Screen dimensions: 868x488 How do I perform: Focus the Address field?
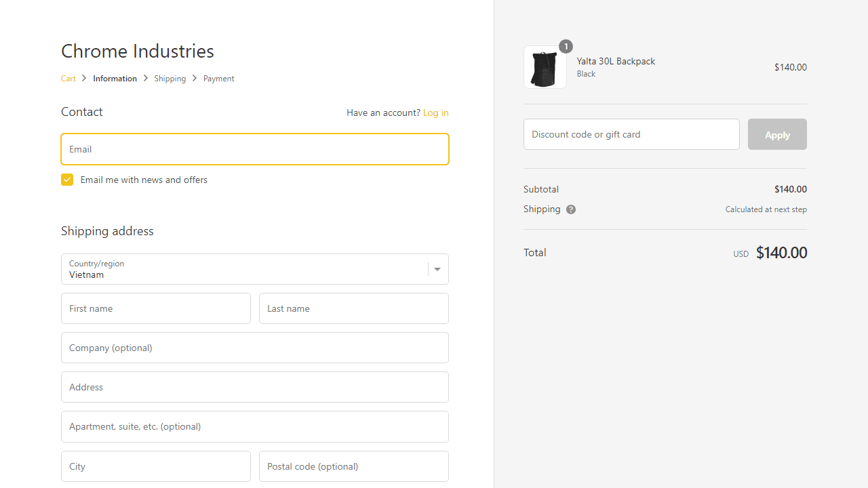(255, 387)
